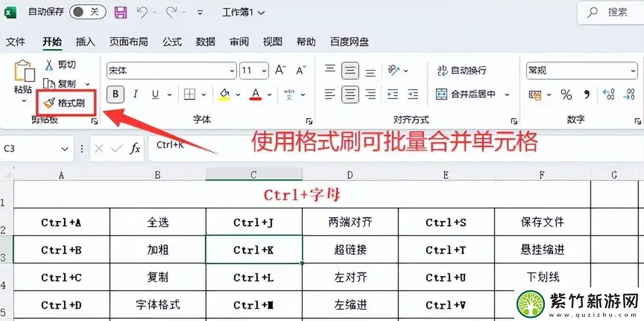Viewport: 644px width, 321px height.
Task: Expand the underline style dropdown arrow
Action: pyautogui.click(x=169, y=95)
